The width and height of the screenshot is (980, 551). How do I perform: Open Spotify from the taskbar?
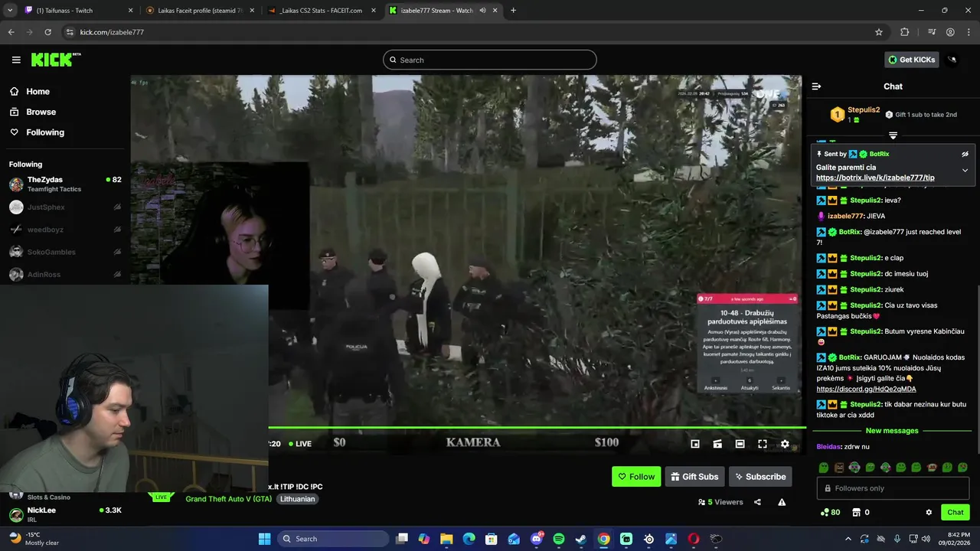coord(559,539)
